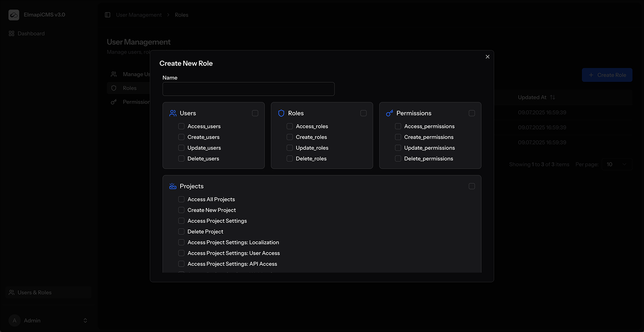644x332 pixels.
Task: Check Create New Project
Action: pos(181,210)
